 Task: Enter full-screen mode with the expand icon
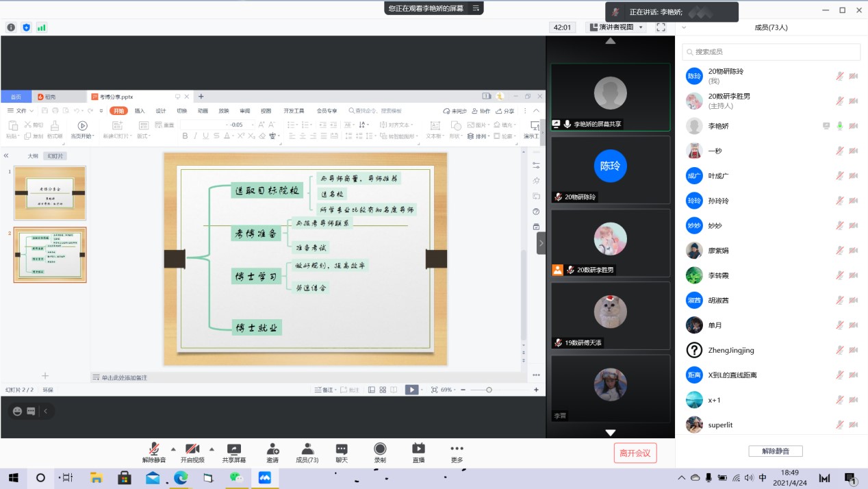(661, 27)
